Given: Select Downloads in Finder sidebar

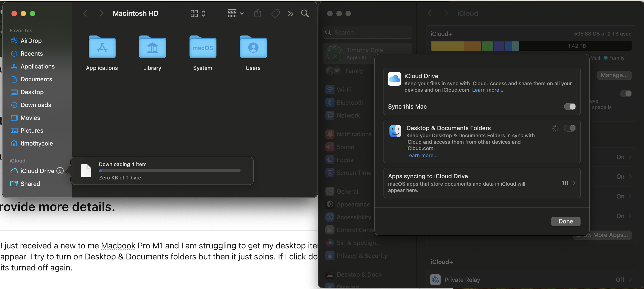Looking at the screenshot, I should tap(36, 105).
